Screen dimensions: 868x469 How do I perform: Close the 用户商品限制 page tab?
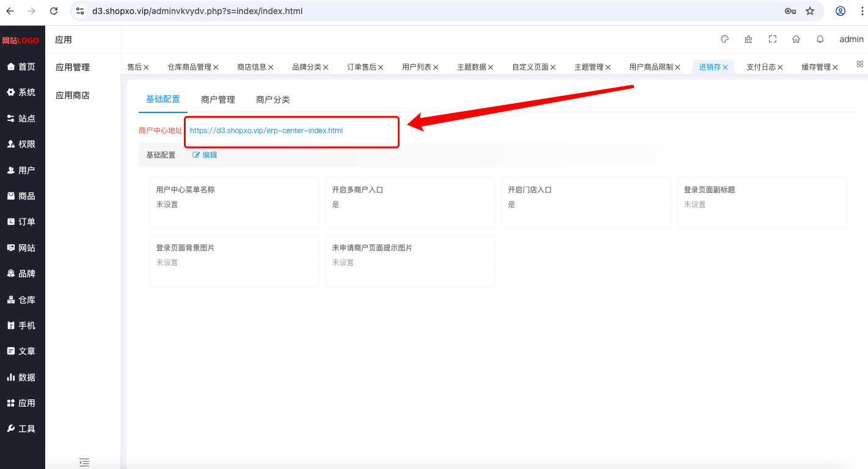pos(677,67)
